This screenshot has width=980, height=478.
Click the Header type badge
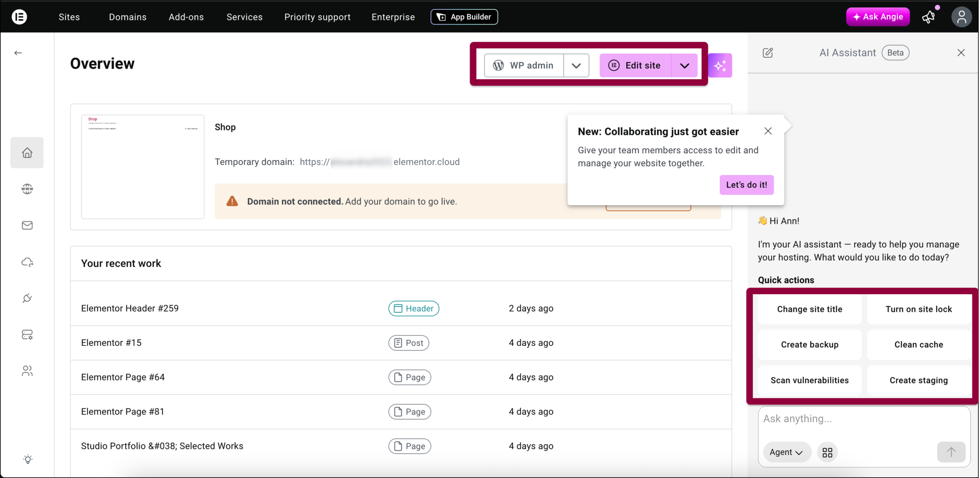(x=413, y=308)
